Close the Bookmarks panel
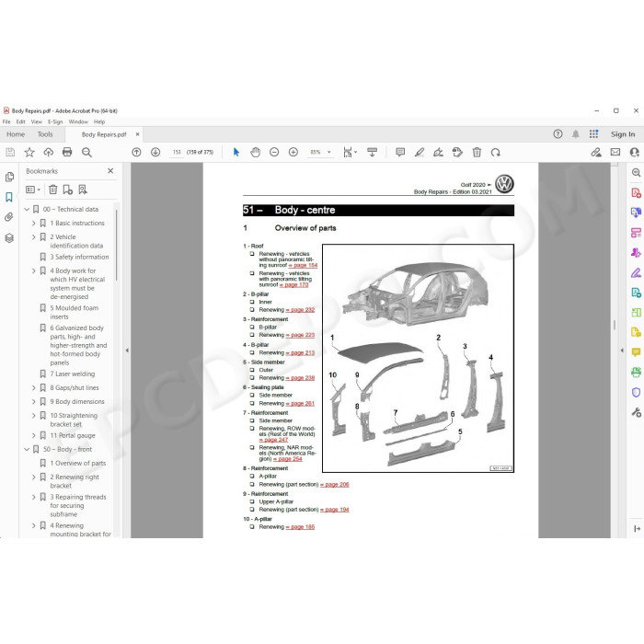The width and height of the screenshot is (644, 644). click(110, 171)
